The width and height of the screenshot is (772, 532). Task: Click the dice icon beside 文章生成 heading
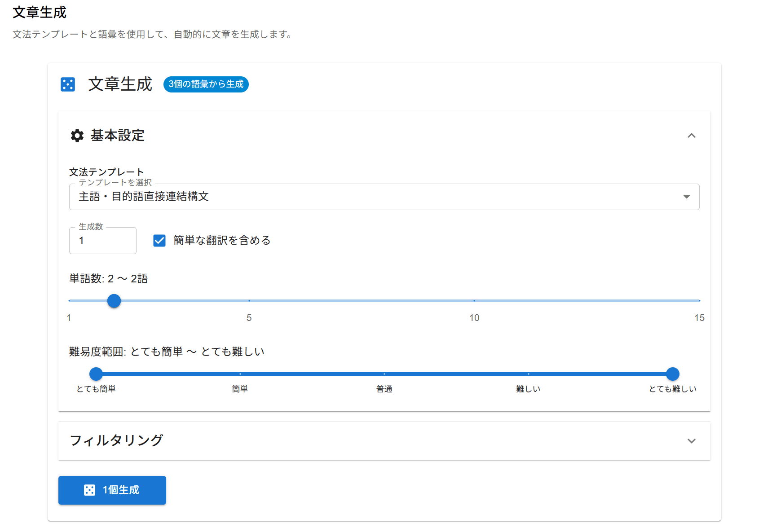point(68,84)
